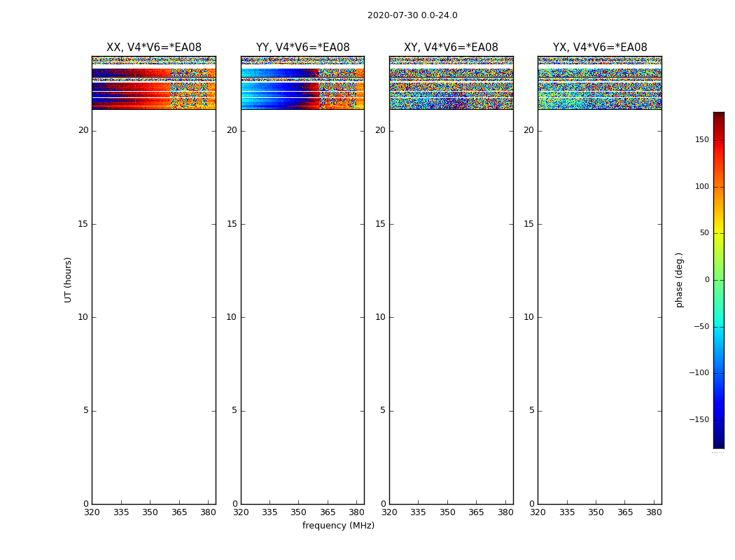Viewport: 735px width, 560px height.
Task: Click the phase (deg.) colorbar label
Action: point(679,279)
